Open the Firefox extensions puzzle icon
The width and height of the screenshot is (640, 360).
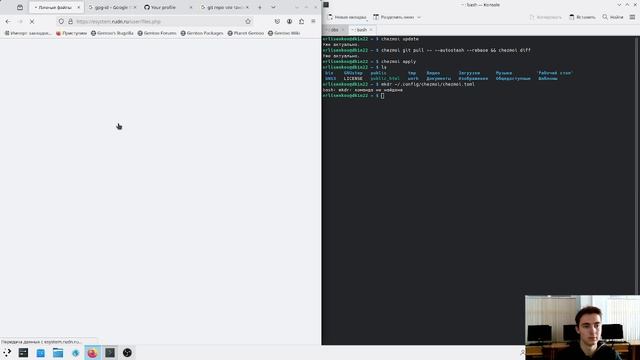click(301, 21)
